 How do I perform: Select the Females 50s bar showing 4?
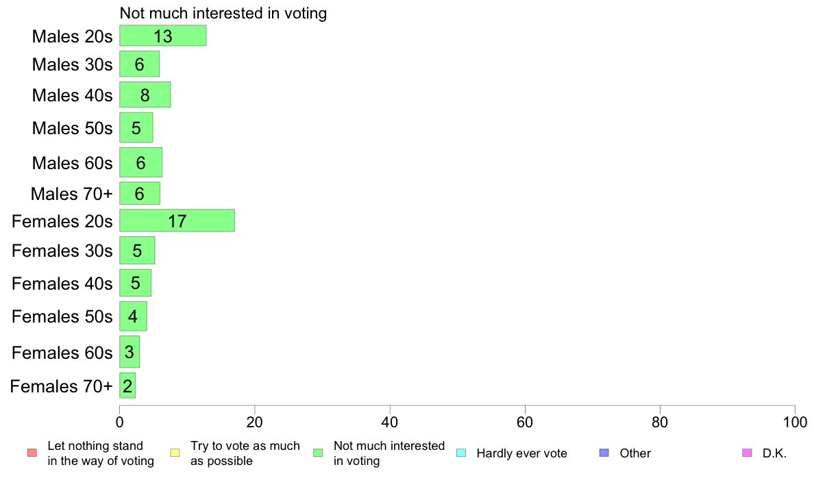pyautogui.click(x=134, y=316)
